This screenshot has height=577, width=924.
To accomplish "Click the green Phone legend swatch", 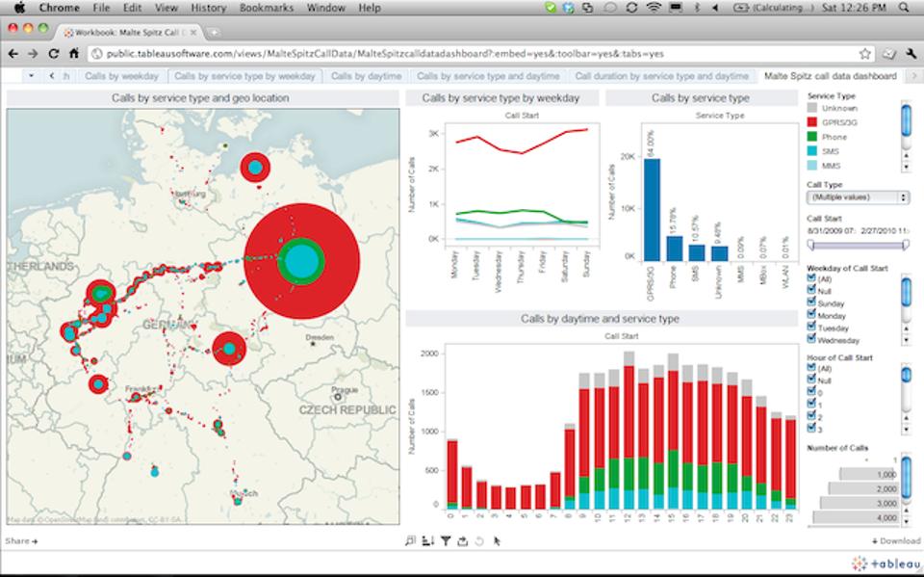I will [x=812, y=137].
